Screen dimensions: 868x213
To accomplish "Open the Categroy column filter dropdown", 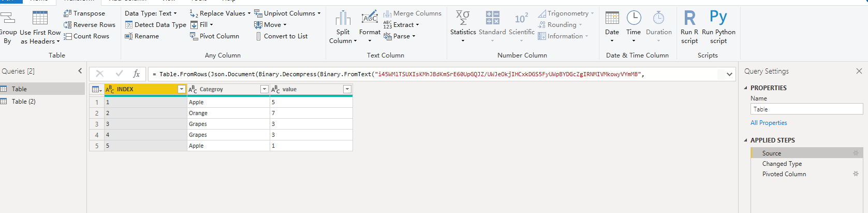I will [264, 89].
